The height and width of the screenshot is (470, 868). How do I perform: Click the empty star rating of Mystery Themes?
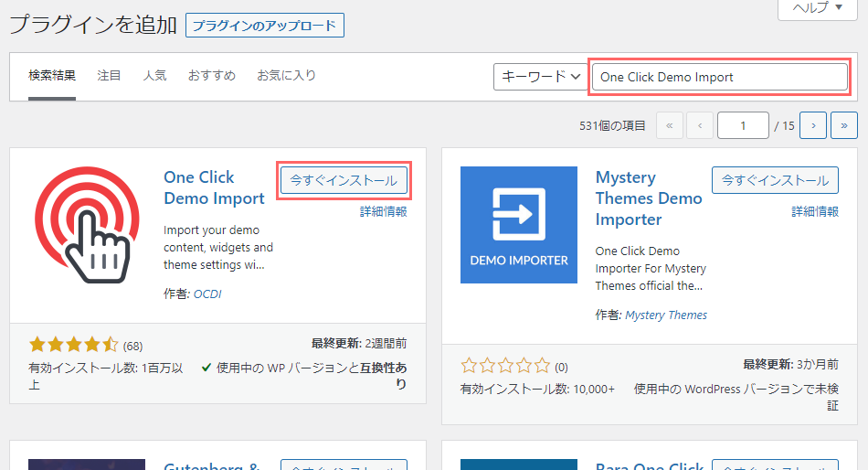(505, 366)
